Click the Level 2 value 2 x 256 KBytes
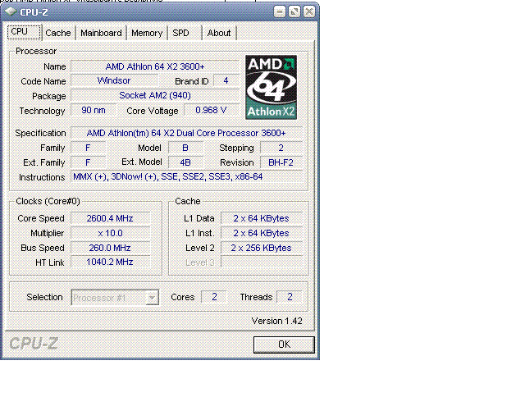 click(262, 248)
